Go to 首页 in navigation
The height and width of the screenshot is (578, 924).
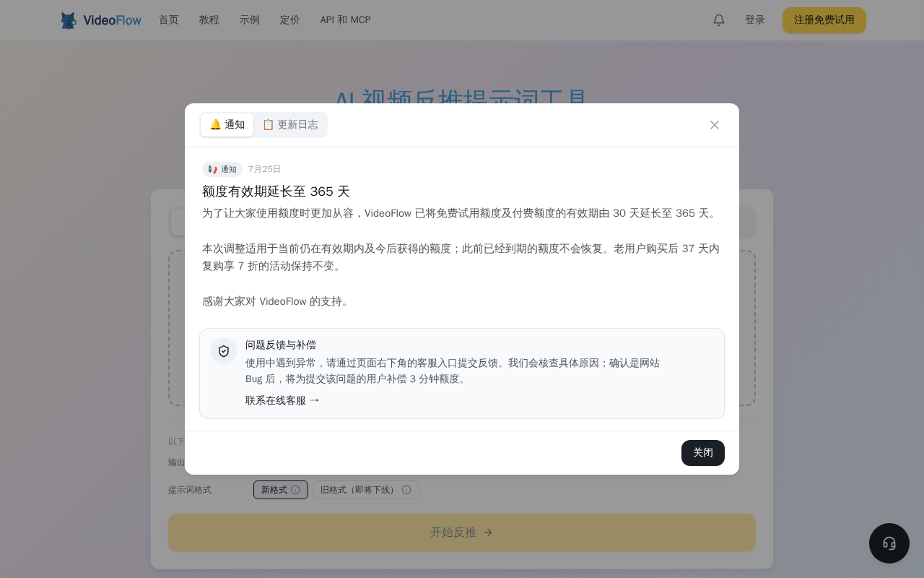pyautogui.click(x=169, y=20)
